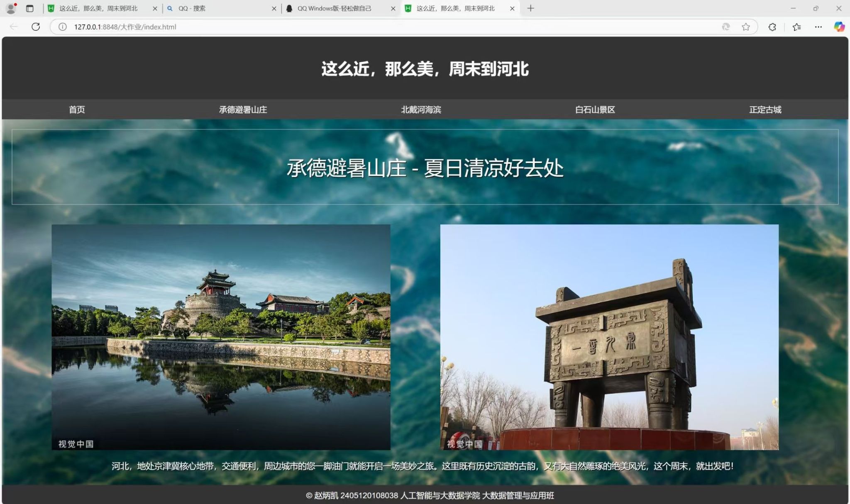Click the sync refresh icon in address bar
850x504 pixels.
coord(725,27)
